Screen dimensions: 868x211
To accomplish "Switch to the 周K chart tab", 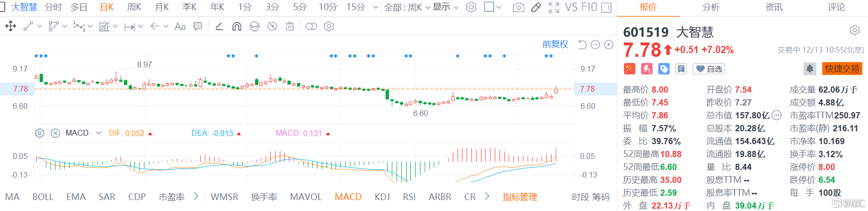I will click(x=134, y=7).
